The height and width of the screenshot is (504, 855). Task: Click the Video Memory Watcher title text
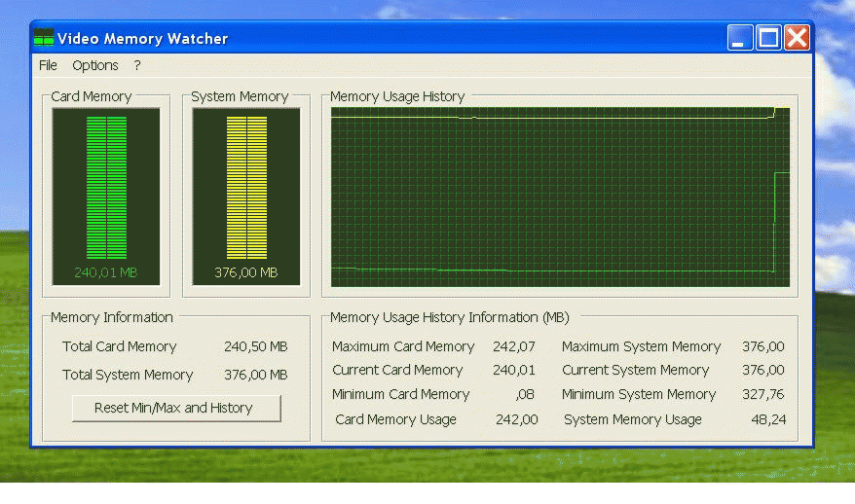[x=142, y=39]
